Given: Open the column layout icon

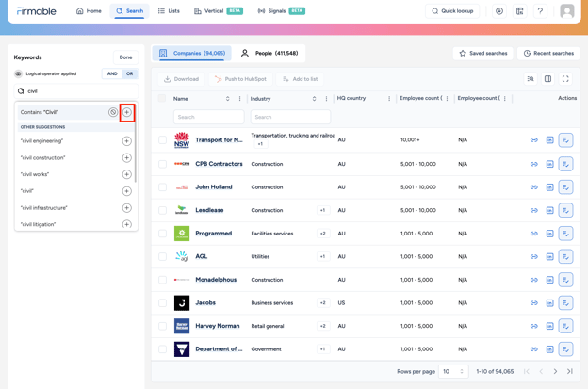Looking at the screenshot, I should tap(547, 79).
